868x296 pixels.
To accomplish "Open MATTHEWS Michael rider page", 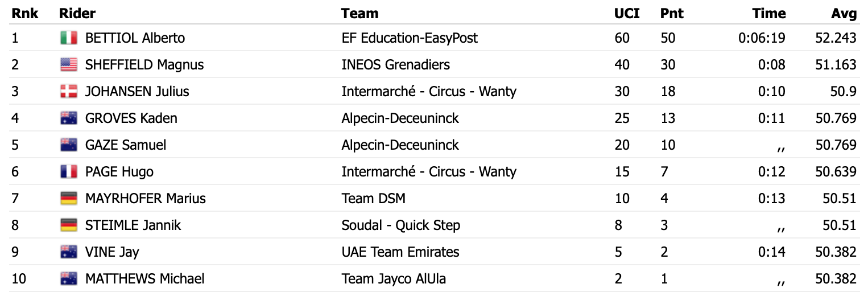I will 144,279.
